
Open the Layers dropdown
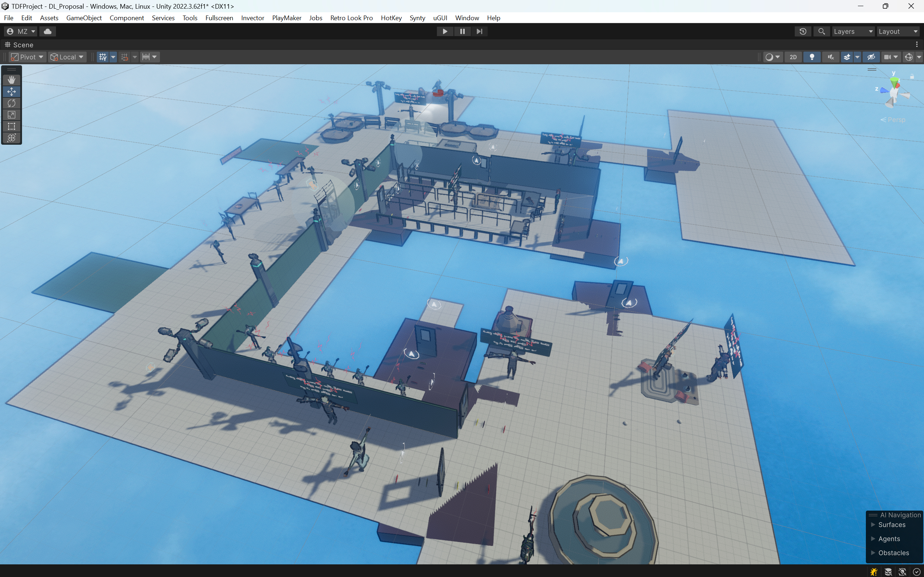click(853, 31)
